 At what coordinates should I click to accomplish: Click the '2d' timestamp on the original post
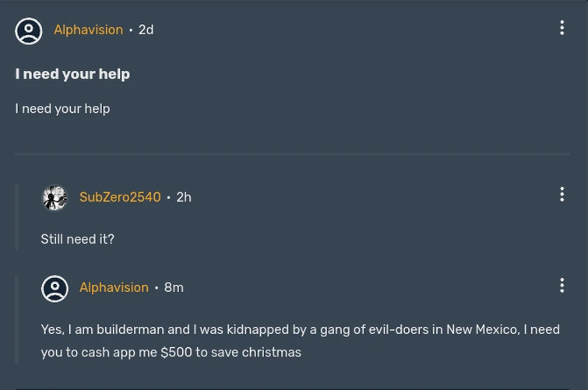146,30
